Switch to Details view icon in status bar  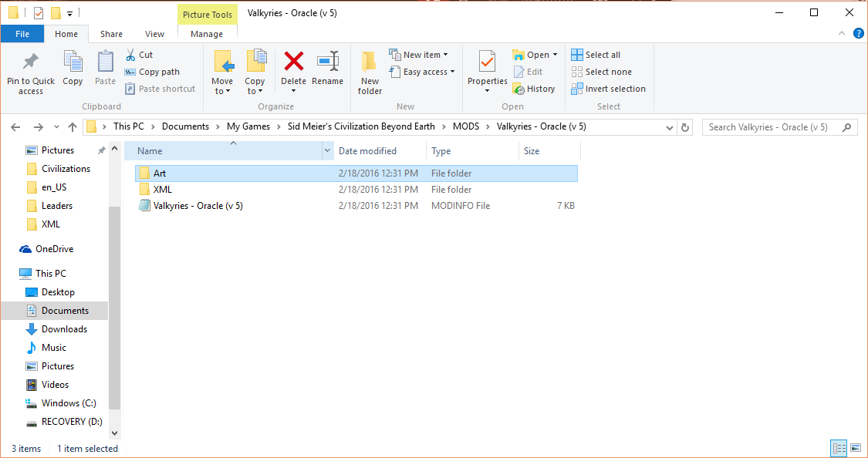click(x=839, y=448)
